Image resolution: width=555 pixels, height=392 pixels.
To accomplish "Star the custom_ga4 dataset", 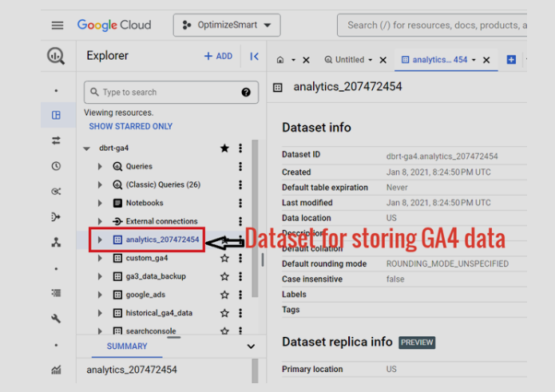I will pos(224,258).
